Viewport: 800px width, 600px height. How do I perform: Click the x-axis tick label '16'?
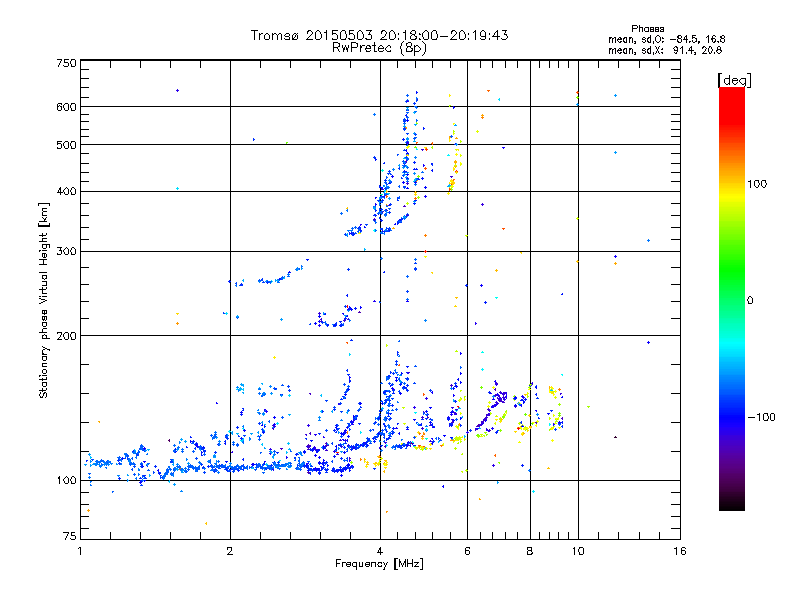pos(680,551)
